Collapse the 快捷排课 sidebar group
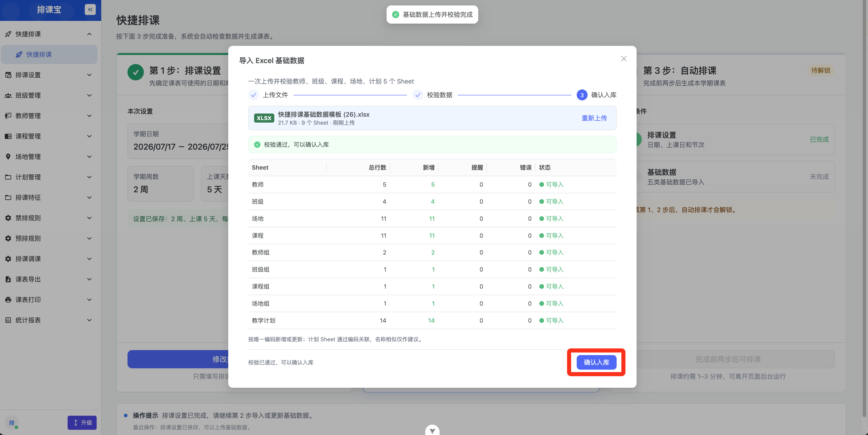868x435 pixels. [x=89, y=34]
